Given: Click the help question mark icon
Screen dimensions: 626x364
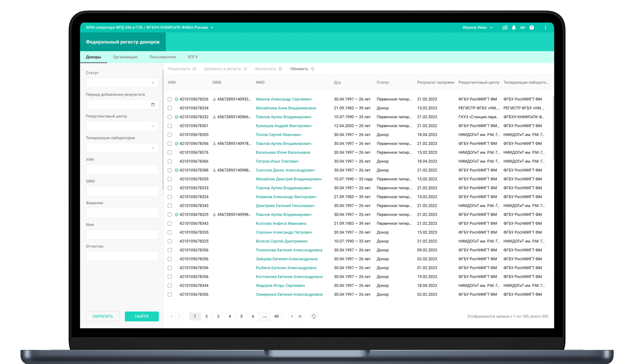Looking at the screenshot, I should (532, 27).
